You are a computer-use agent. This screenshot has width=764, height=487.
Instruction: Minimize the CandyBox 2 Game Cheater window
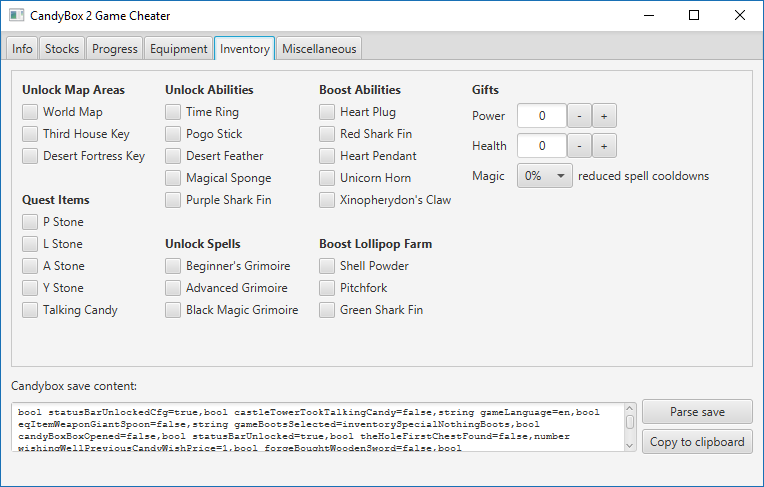click(649, 16)
